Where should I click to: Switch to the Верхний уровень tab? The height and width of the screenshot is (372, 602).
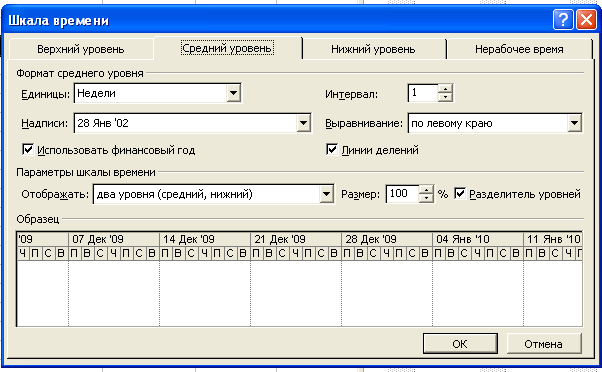pyautogui.click(x=81, y=49)
